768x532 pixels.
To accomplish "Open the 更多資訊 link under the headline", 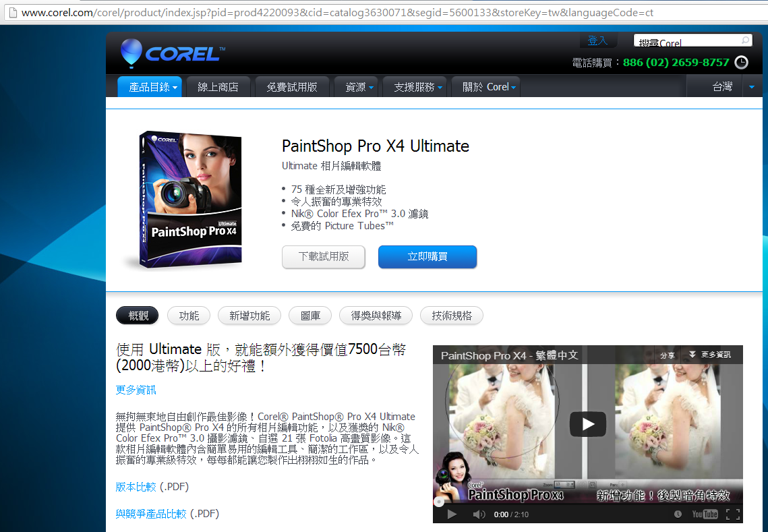I will pos(136,390).
